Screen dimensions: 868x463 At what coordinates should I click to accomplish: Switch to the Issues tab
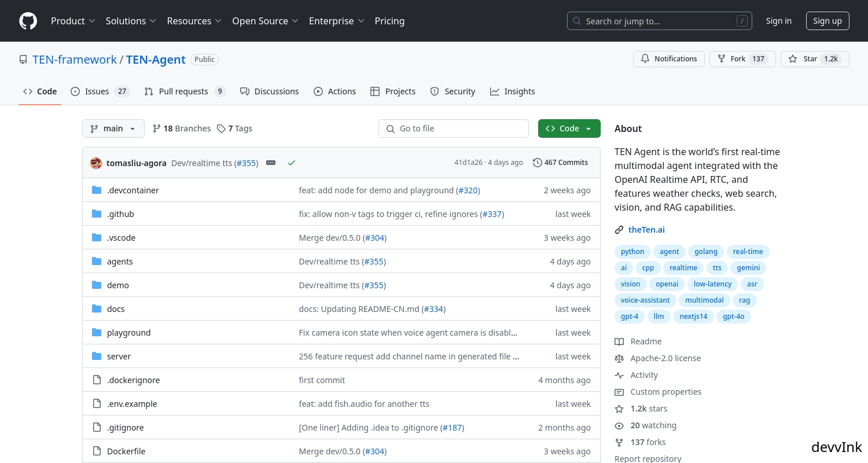[x=100, y=91]
